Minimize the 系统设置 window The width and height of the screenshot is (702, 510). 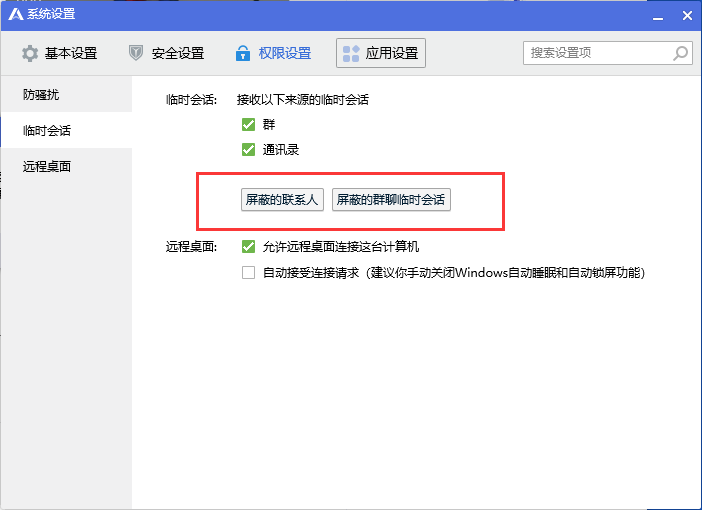[658, 16]
